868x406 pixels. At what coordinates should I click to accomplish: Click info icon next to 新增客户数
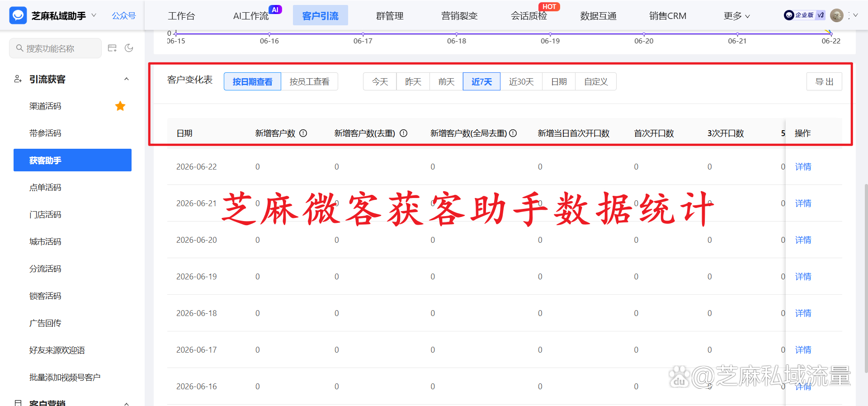click(x=303, y=133)
